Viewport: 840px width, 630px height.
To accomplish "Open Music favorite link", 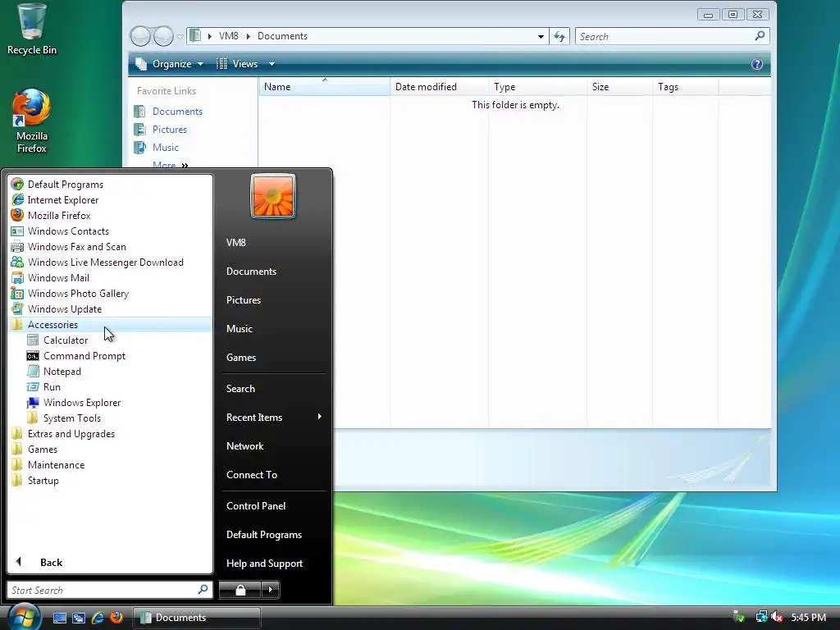I will click(x=165, y=148).
